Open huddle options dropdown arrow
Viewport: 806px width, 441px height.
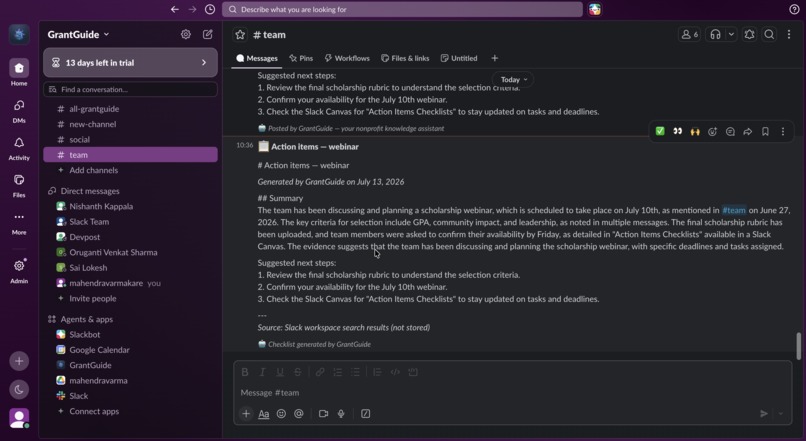[731, 34]
